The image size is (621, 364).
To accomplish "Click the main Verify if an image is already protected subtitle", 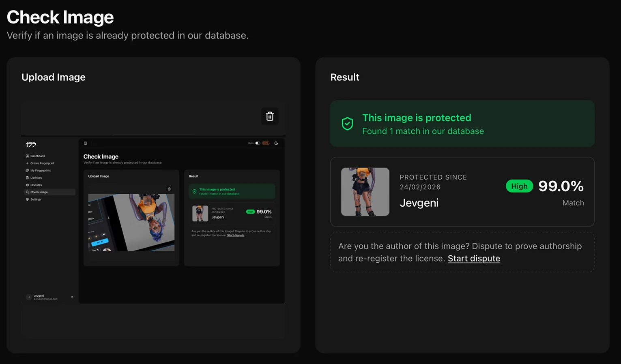I will [x=128, y=36].
